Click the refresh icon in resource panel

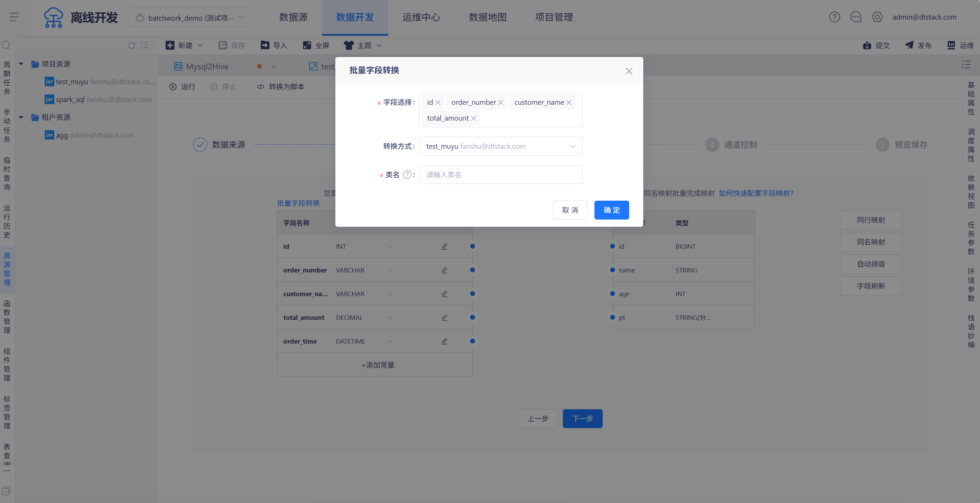click(132, 46)
